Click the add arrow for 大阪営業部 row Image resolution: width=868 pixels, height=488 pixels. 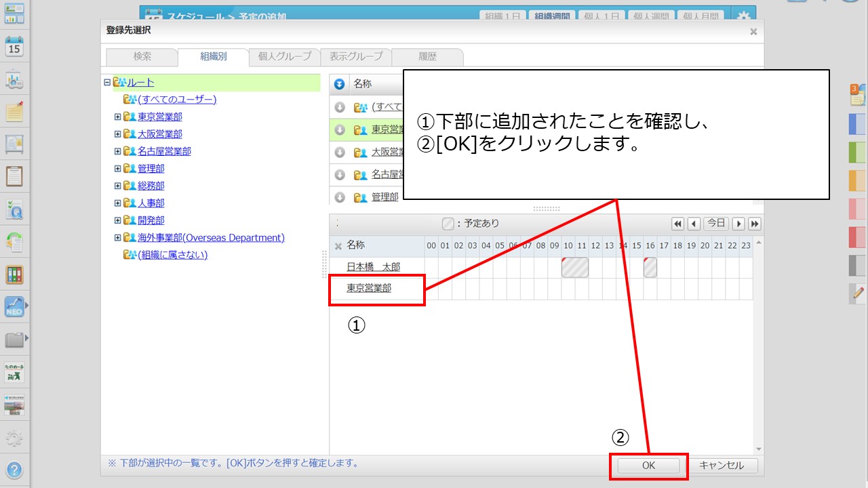tap(340, 152)
